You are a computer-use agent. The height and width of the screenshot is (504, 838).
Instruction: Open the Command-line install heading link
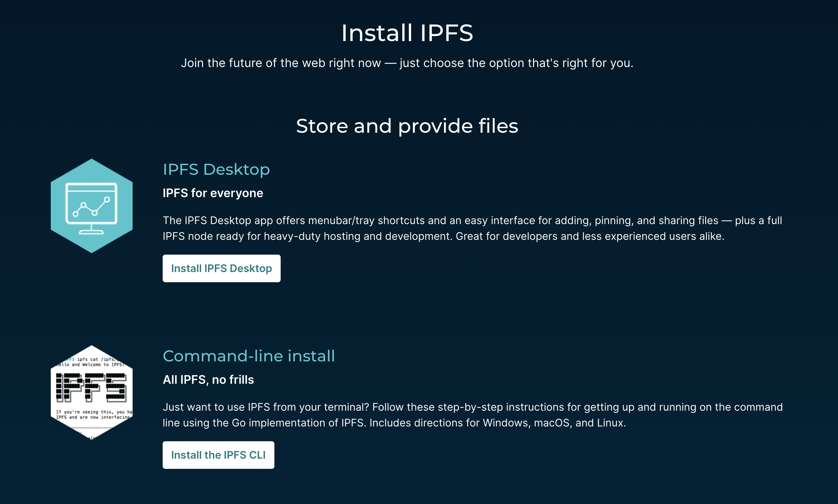pyautogui.click(x=249, y=356)
